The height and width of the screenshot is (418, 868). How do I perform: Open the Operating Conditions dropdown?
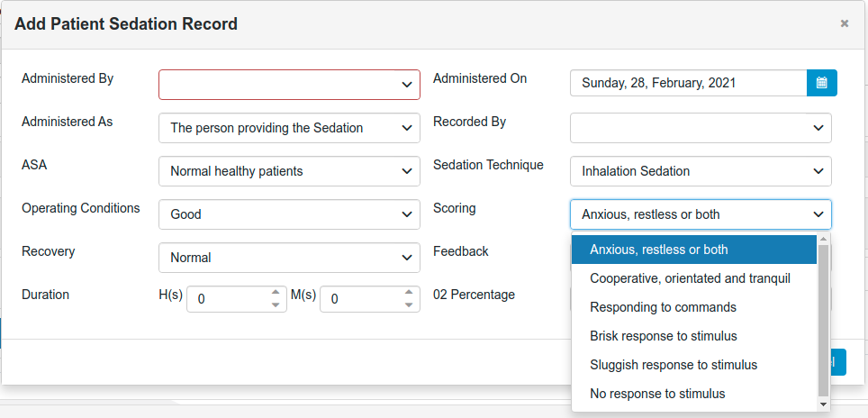[289, 214]
